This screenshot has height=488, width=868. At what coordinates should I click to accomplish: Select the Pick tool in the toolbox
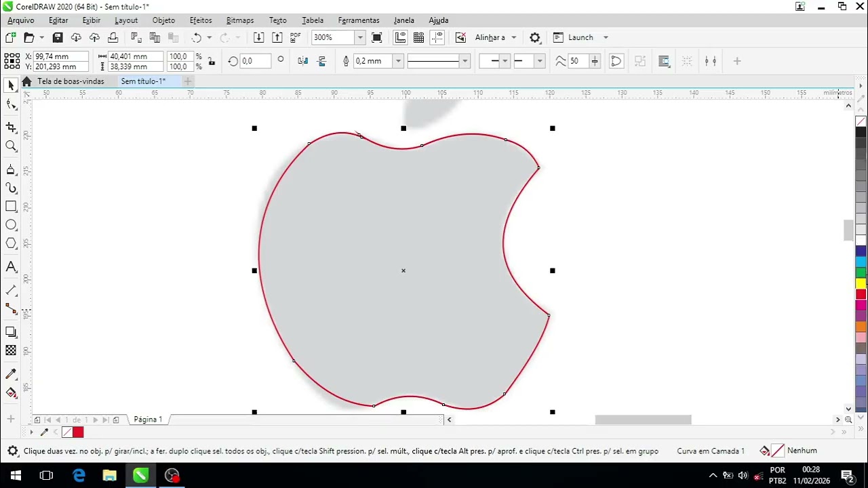[11, 85]
